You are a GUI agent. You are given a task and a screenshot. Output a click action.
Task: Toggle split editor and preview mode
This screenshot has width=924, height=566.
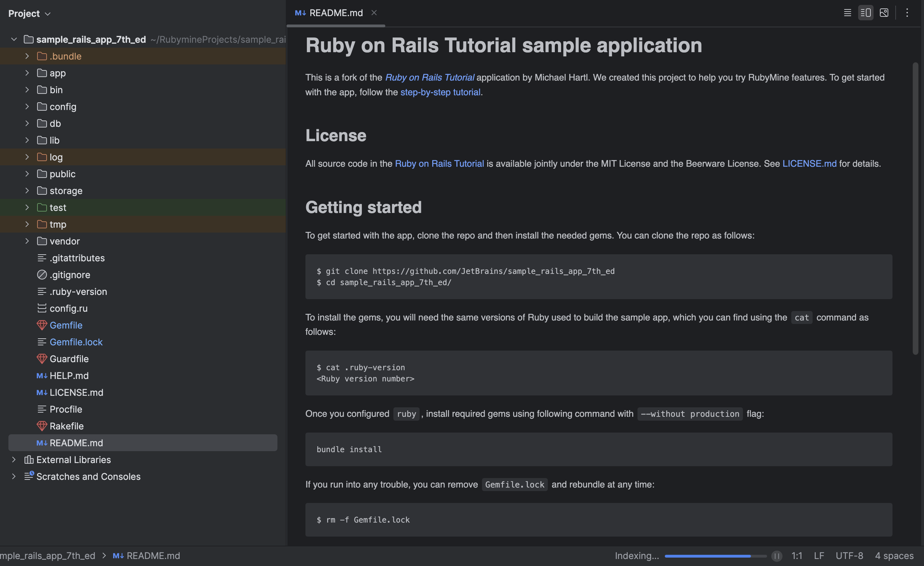pos(866,12)
